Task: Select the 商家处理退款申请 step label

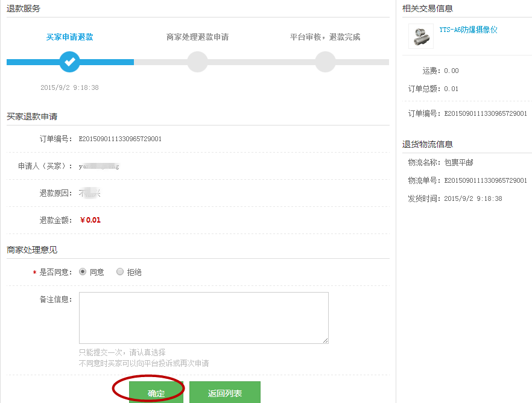Action: pos(197,37)
